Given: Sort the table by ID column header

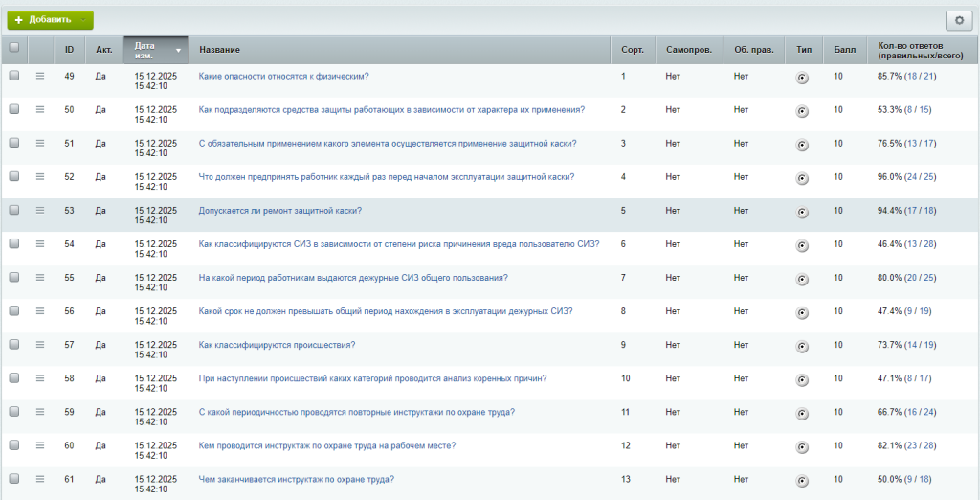Looking at the screenshot, I should [69, 50].
